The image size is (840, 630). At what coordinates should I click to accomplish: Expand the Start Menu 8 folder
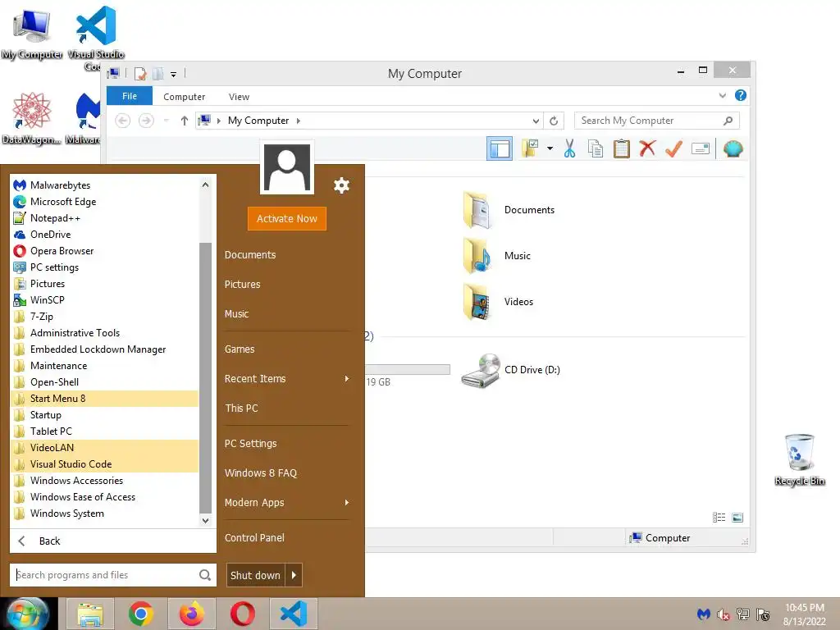point(104,399)
